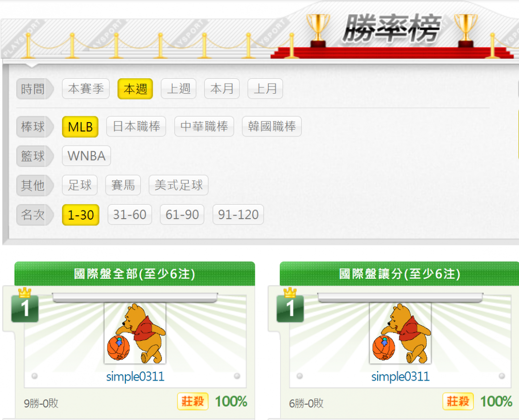Click the 6勝-0敗 record text

306,403
